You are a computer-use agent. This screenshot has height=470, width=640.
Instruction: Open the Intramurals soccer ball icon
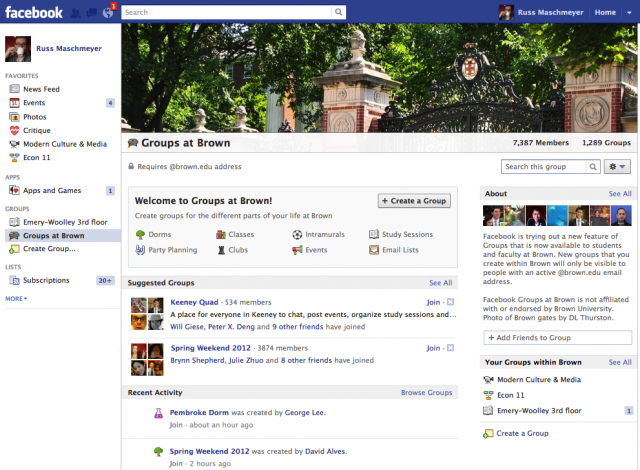[x=297, y=234]
